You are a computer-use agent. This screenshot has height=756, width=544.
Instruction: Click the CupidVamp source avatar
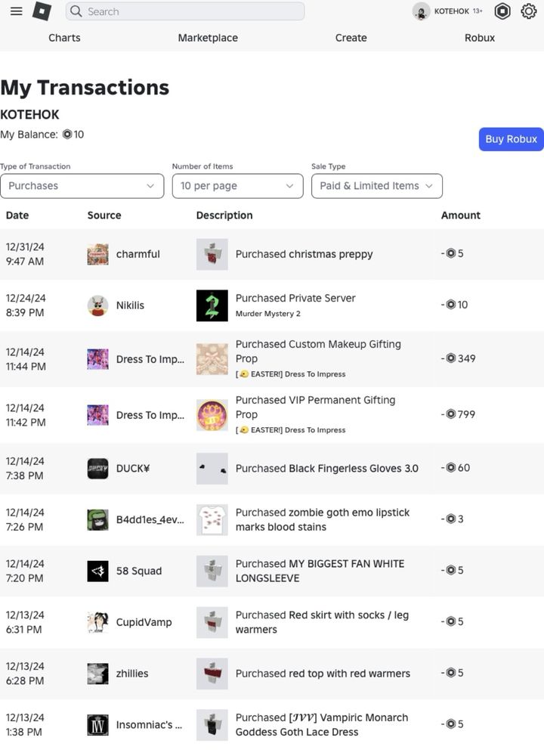pyautogui.click(x=97, y=622)
